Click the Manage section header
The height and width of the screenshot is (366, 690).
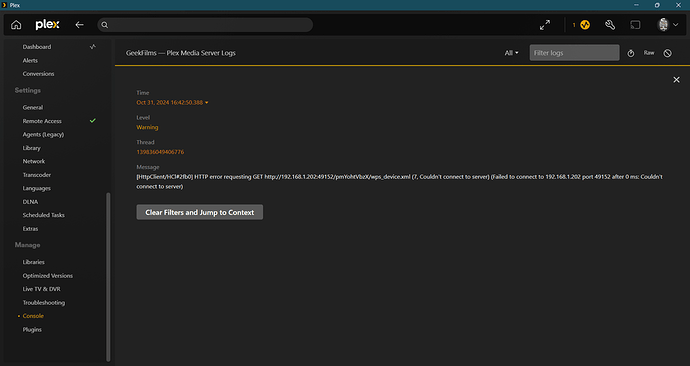pyautogui.click(x=27, y=245)
